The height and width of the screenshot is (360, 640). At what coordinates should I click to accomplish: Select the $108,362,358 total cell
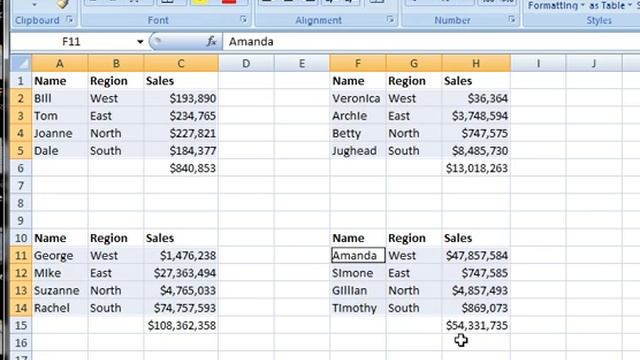(x=181, y=325)
